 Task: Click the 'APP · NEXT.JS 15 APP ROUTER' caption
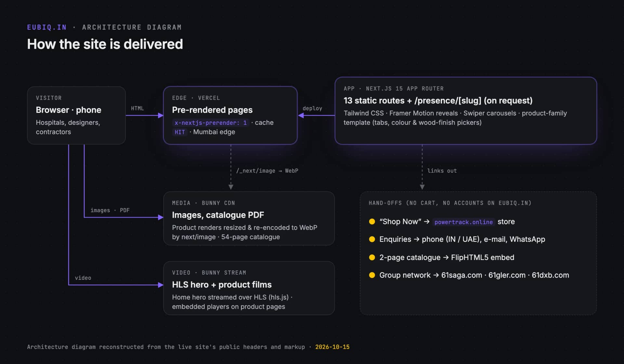pos(394,88)
